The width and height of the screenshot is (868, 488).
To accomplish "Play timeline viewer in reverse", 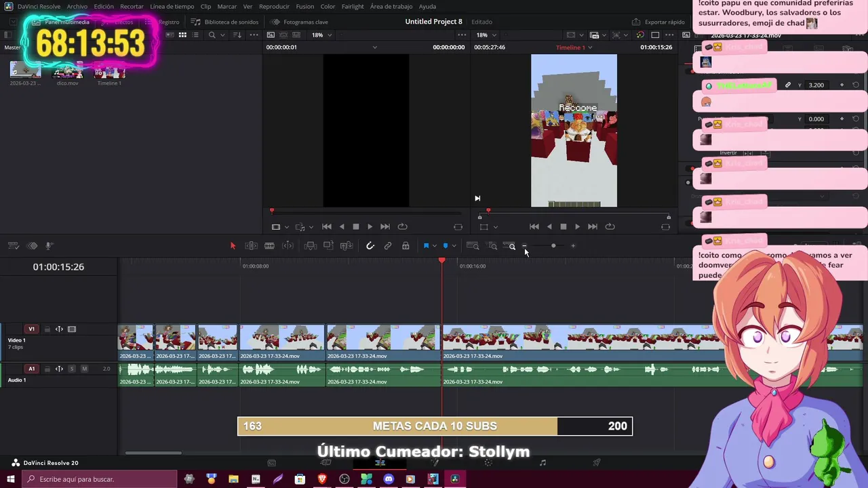I will click(549, 227).
